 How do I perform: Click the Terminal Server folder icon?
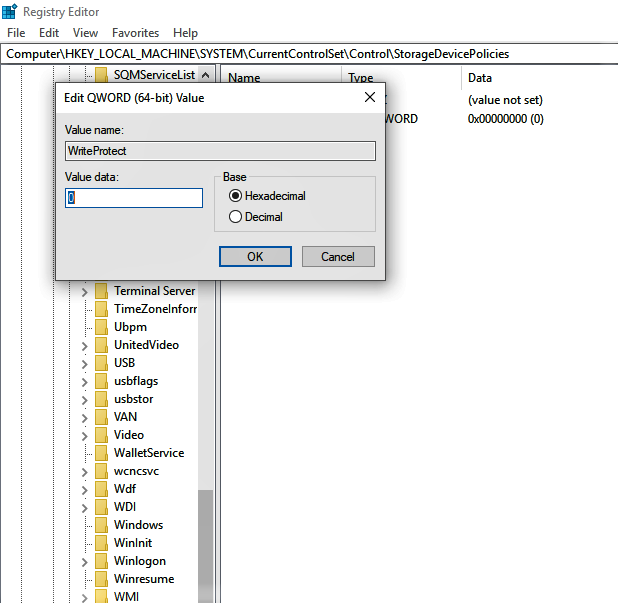(x=101, y=291)
